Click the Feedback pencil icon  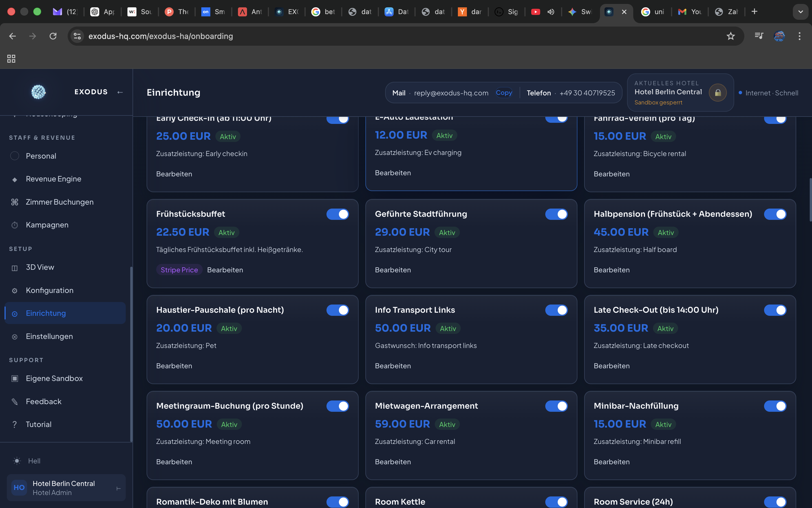tap(14, 402)
